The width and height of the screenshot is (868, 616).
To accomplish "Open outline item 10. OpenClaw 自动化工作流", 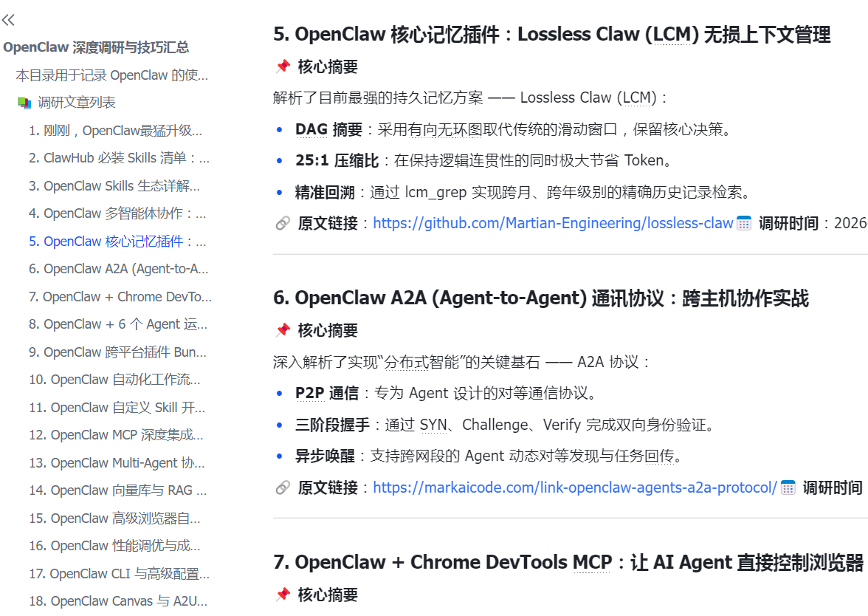I will (114, 380).
